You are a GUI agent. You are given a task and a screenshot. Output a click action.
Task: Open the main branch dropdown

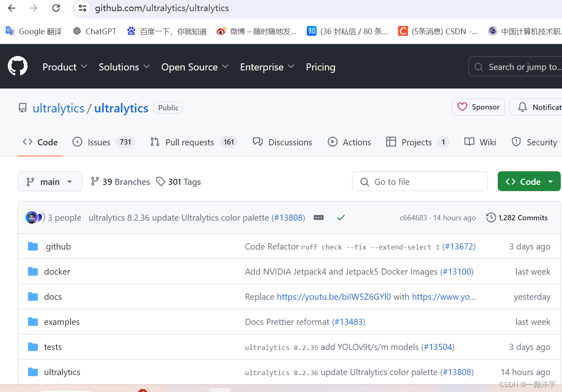point(50,182)
